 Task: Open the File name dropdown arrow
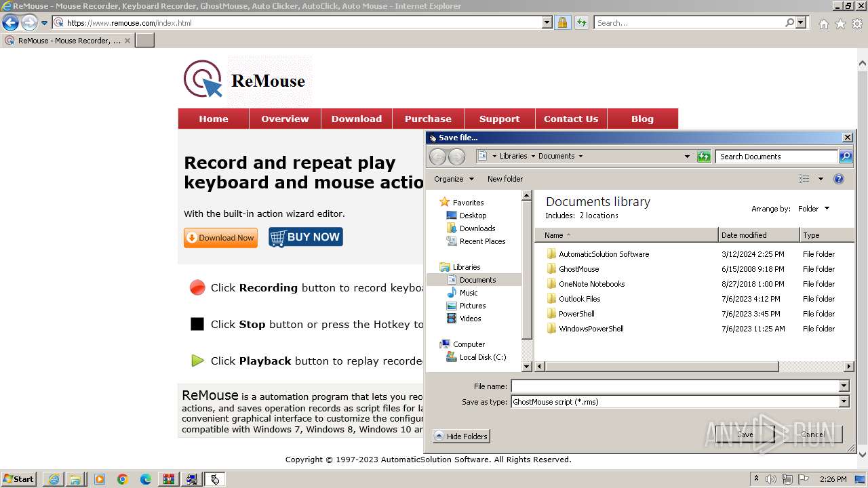(x=844, y=386)
